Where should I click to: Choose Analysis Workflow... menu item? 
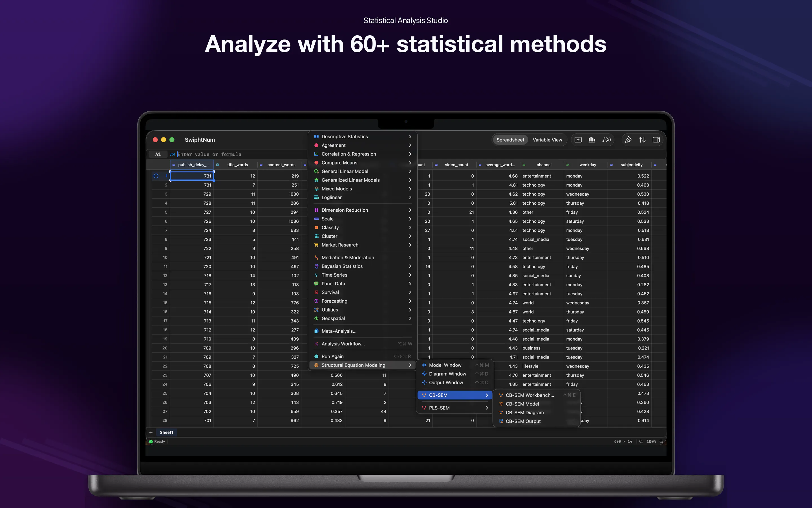tap(362, 344)
